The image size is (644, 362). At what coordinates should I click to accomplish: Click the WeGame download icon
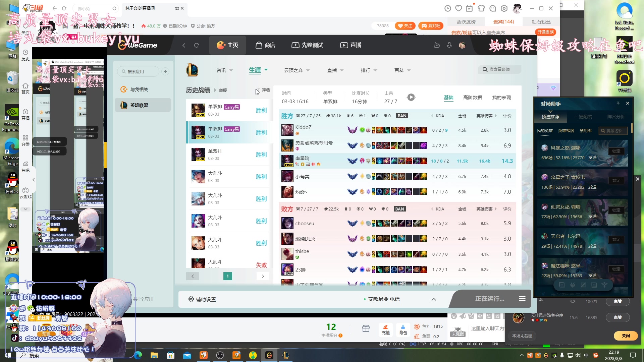[449, 45]
